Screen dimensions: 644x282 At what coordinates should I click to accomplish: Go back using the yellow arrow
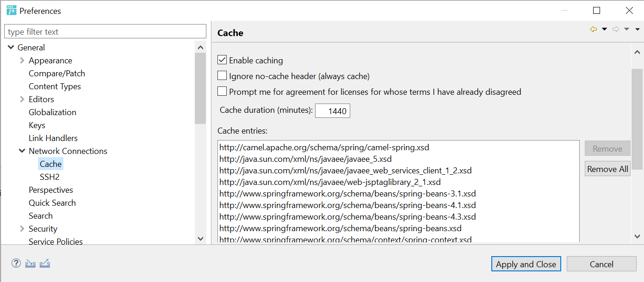[594, 29]
